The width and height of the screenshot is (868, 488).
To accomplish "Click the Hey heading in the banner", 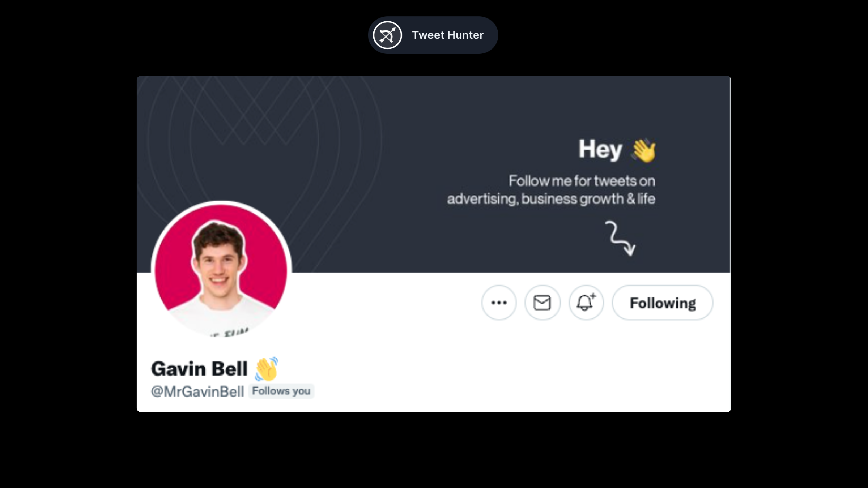I will 600,149.
